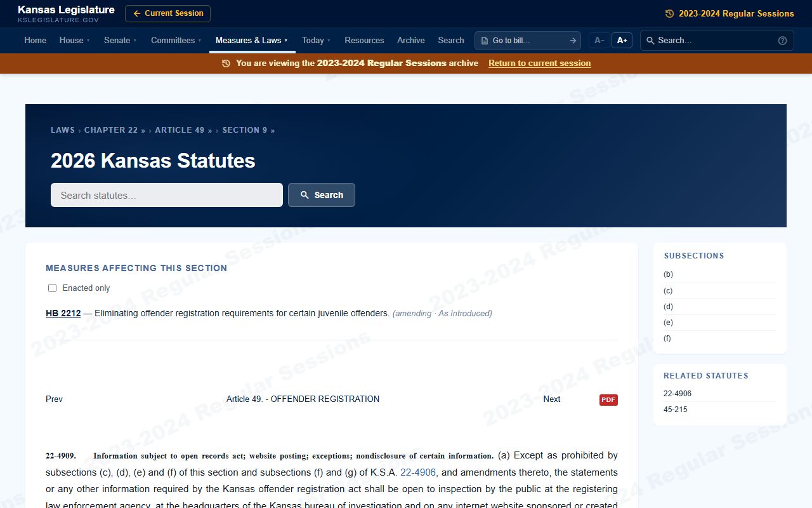Open related statute 22-4906 in sidebar
Screen dimensions: 812x508
tap(678, 394)
